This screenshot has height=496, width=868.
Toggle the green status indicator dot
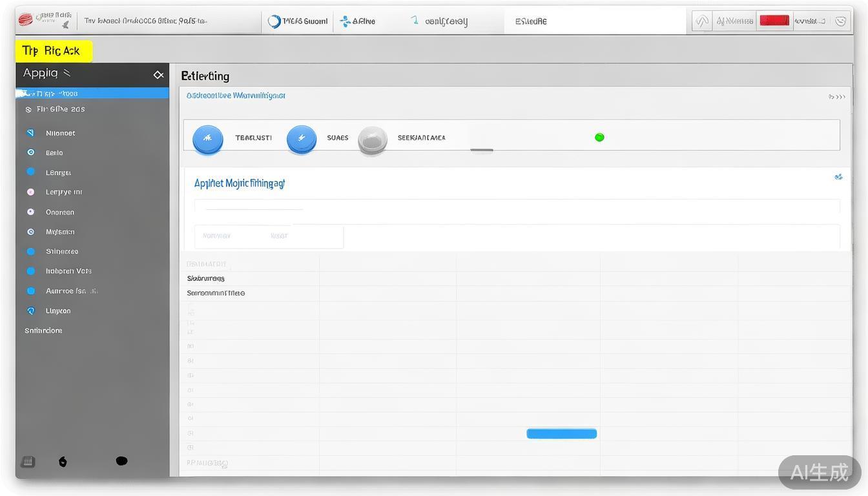(x=599, y=137)
